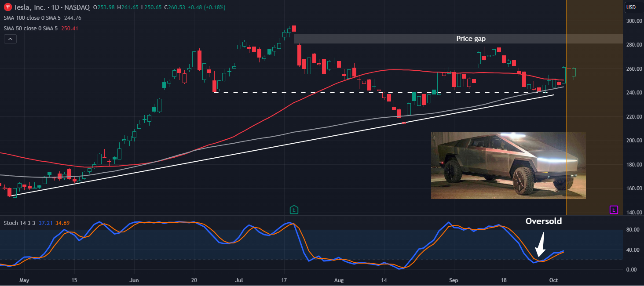Click the May label on the time axis

[25, 279]
